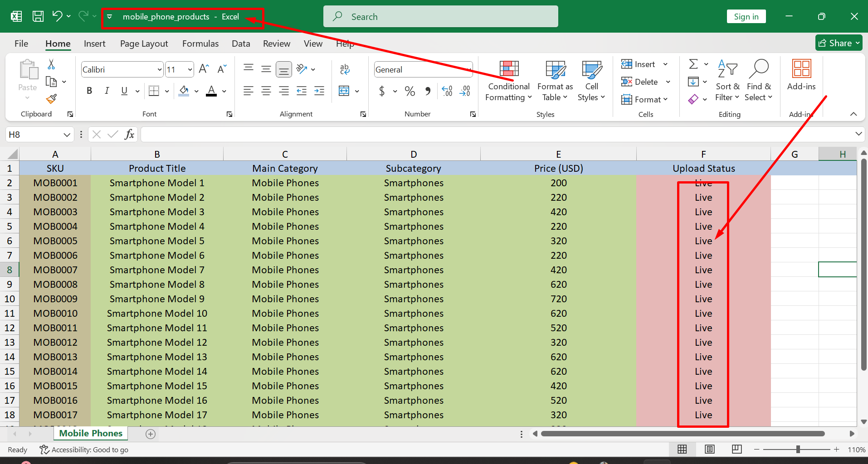Click the Insert Function fx icon
The height and width of the screenshot is (464, 868).
(129, 135)
